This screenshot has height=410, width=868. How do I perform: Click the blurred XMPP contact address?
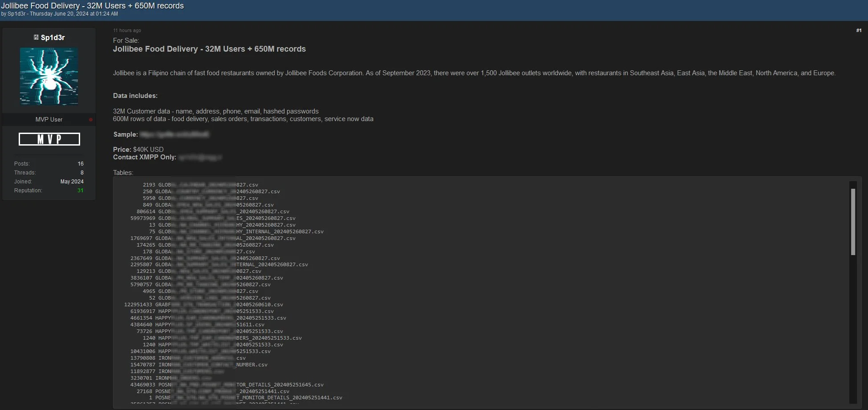[199, 157]
